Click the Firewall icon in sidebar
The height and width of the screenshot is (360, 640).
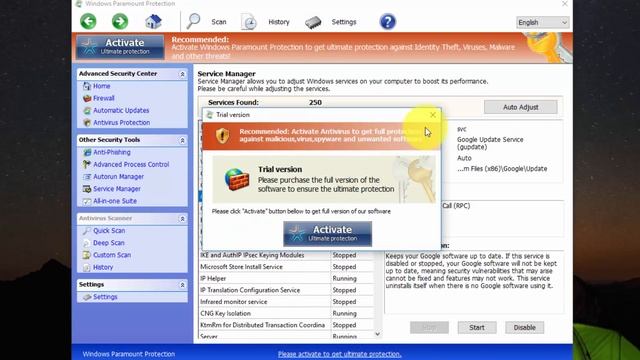(x=87, y=98)
